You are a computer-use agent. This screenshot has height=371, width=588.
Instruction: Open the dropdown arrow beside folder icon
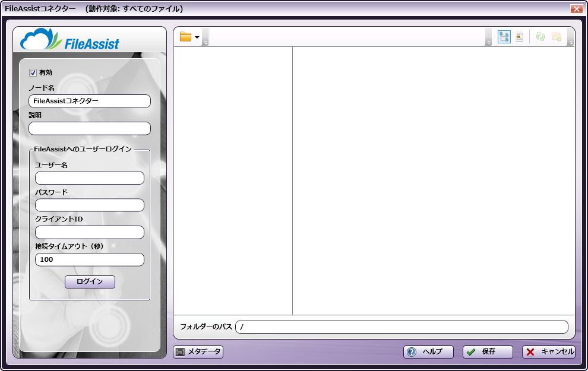(x=197, y=37)
